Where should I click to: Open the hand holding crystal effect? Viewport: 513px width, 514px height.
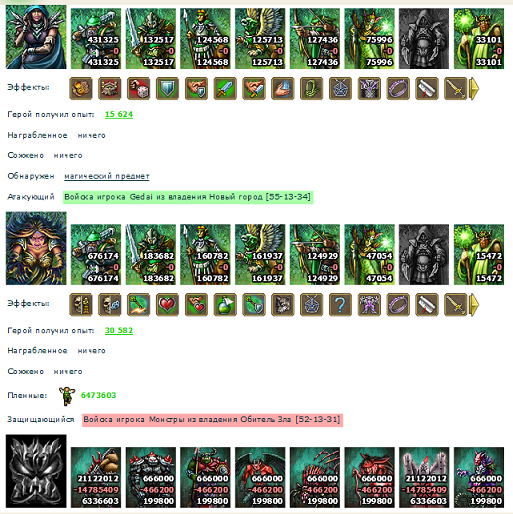click(283, 89)
